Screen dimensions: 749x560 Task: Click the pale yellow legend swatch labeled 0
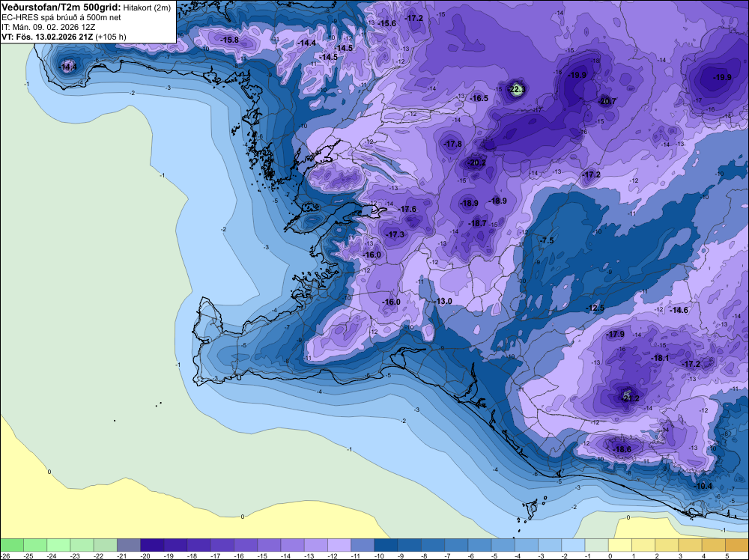pos(620,545)
